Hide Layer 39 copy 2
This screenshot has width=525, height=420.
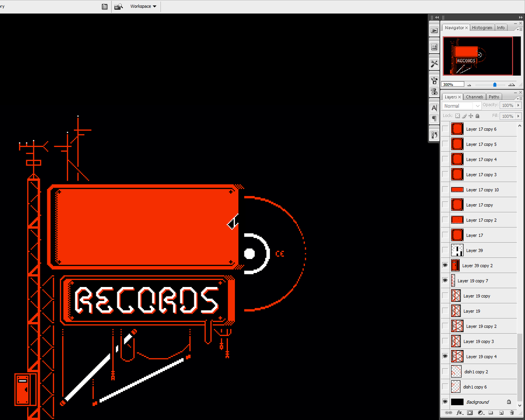tap(445, 265)
